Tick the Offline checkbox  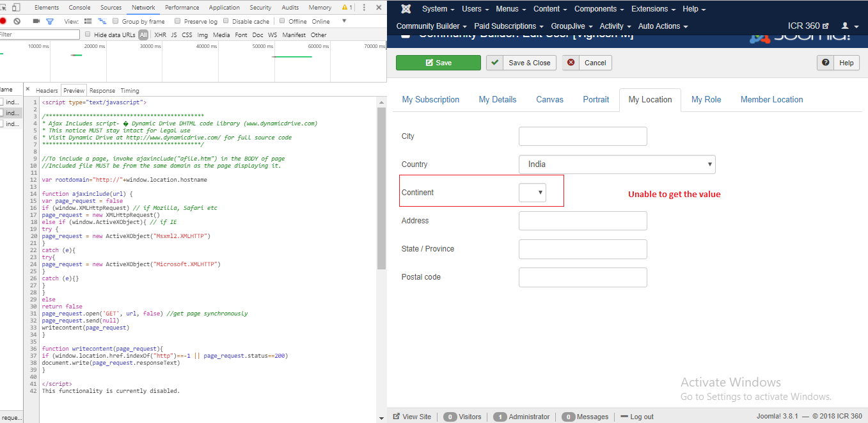click(x=282, y=21)
